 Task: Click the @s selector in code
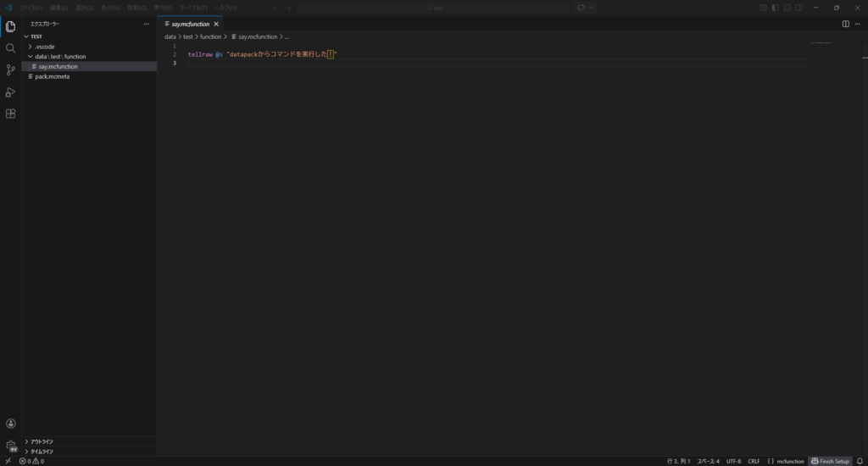[219, 54]
